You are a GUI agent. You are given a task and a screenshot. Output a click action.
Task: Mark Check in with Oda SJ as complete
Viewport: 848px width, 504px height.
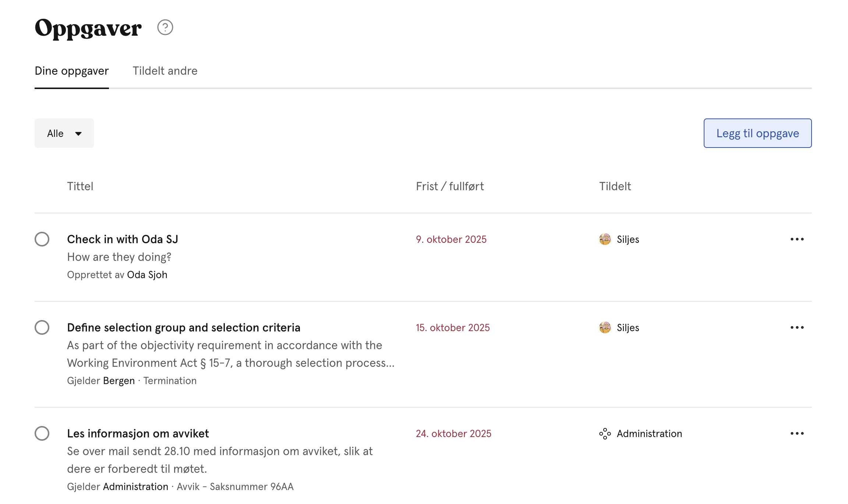(x=42, y=239)
